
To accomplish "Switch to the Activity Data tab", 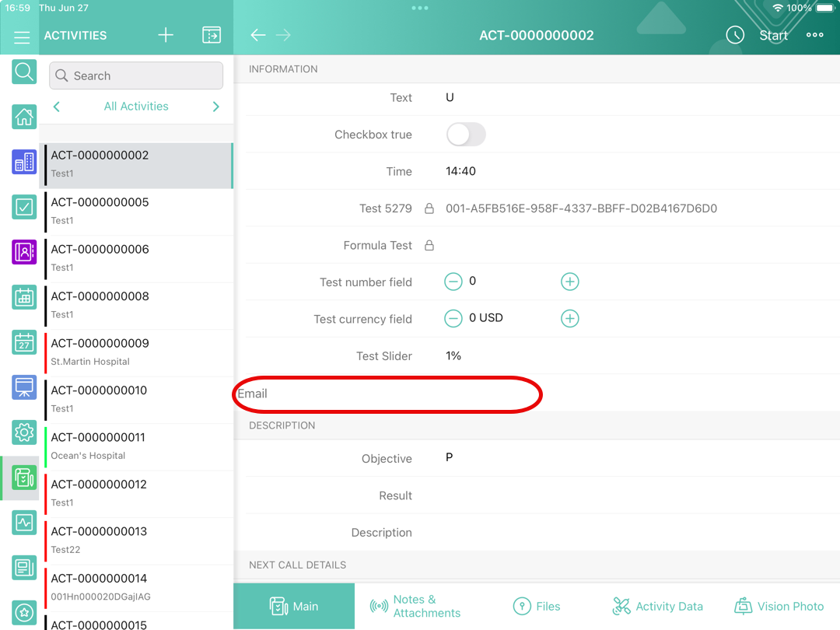I will pos(657,606).
